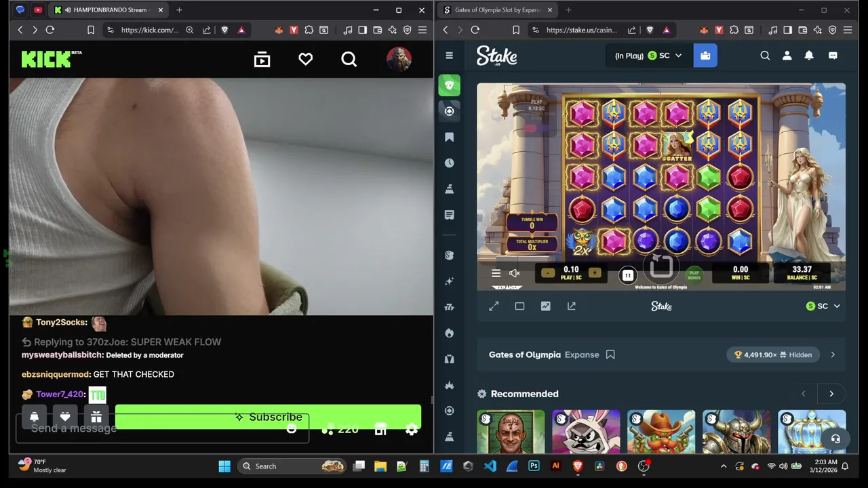Image resolution: width=868 pixels, height=488 pixels.
Task: Click the Stake logo
Action: click(496, 56)
